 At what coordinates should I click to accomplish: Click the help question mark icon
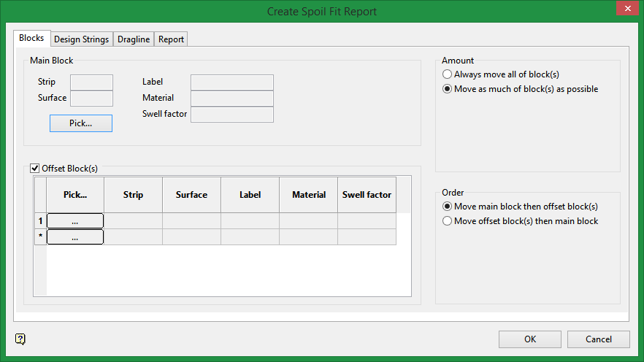(20, 339)
